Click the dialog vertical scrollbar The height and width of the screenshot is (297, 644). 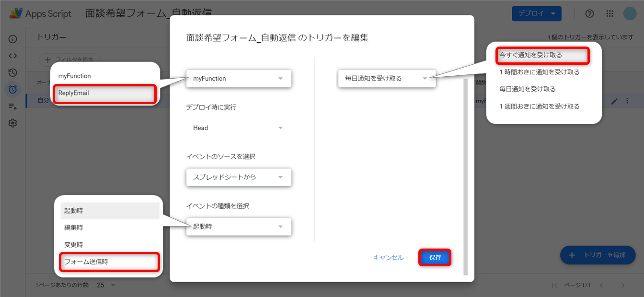pyautogui.click(x=464, y=178)
